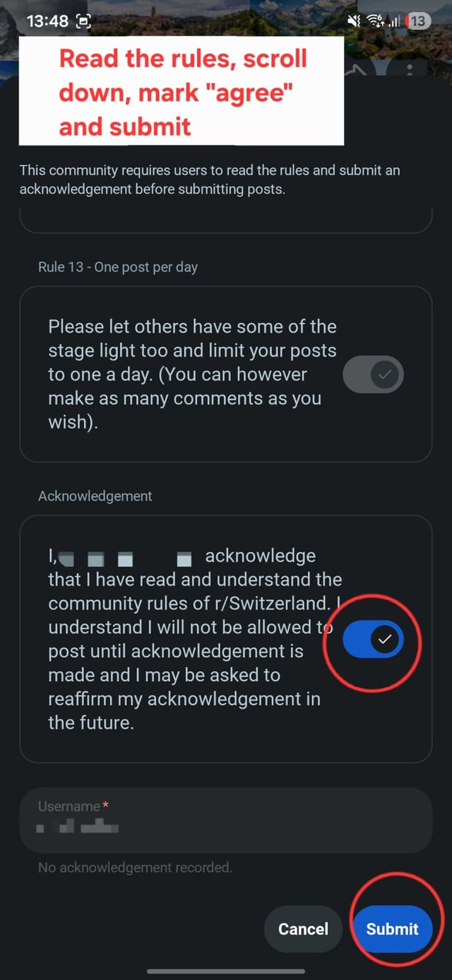Tap the Submit button

click(x=392, y=928)
